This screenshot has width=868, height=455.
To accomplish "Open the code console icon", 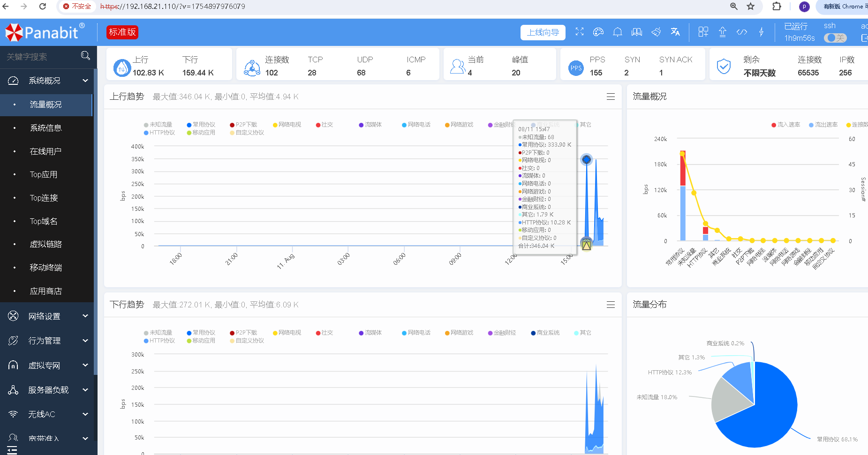I will (742, 32).
